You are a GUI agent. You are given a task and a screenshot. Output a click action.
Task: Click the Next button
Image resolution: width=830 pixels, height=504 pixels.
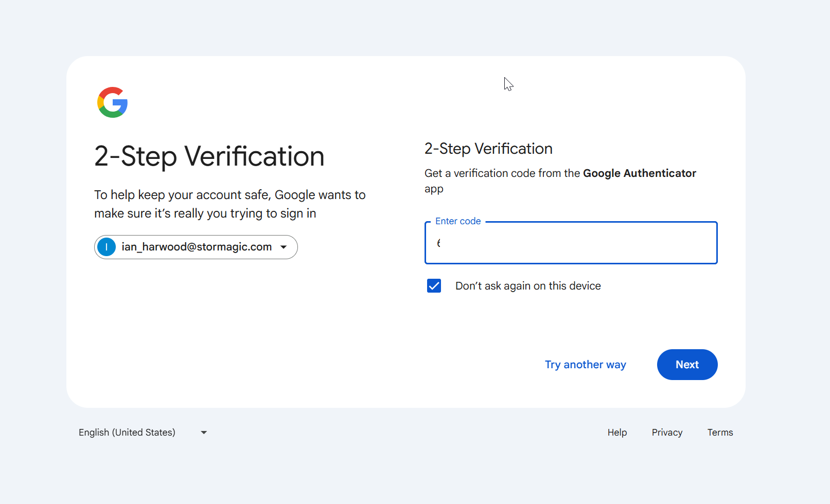[687, 365]
